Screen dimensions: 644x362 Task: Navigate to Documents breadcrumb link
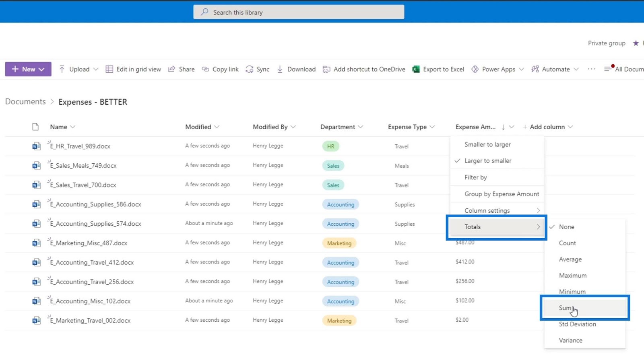click(x=25, y=102)
